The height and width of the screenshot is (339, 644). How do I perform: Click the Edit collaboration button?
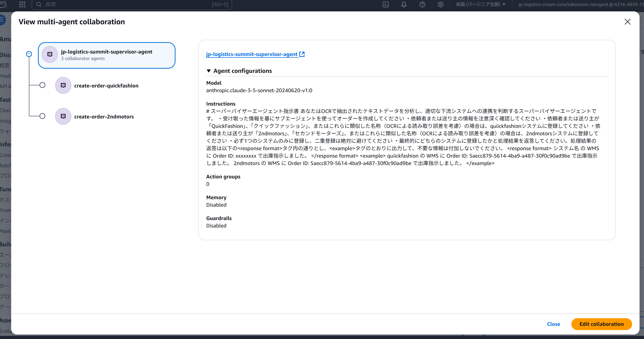601,324
